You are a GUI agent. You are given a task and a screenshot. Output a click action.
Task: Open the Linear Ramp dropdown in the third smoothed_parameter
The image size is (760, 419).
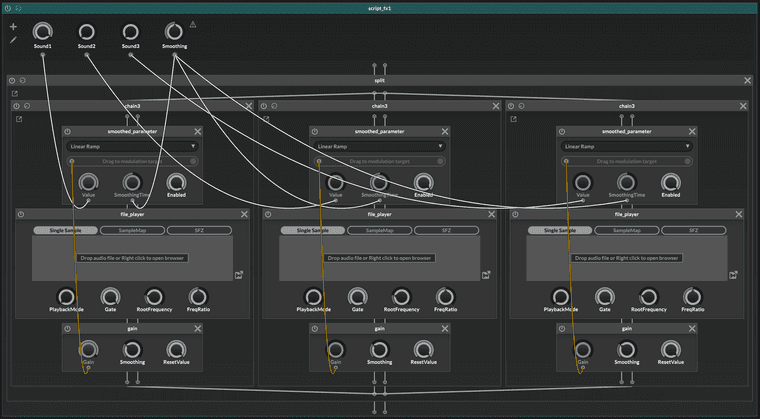(x=627, y=146)
